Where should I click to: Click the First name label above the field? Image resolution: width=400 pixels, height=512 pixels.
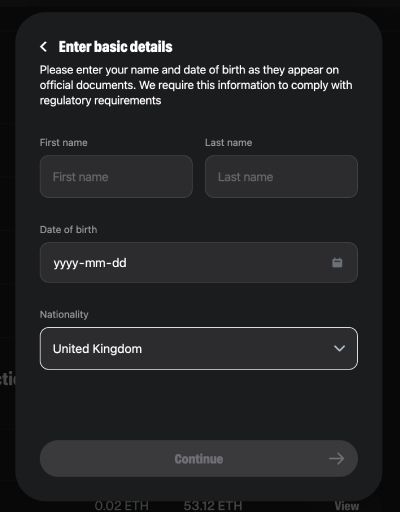pyautogui.click(x=64, y=143)
